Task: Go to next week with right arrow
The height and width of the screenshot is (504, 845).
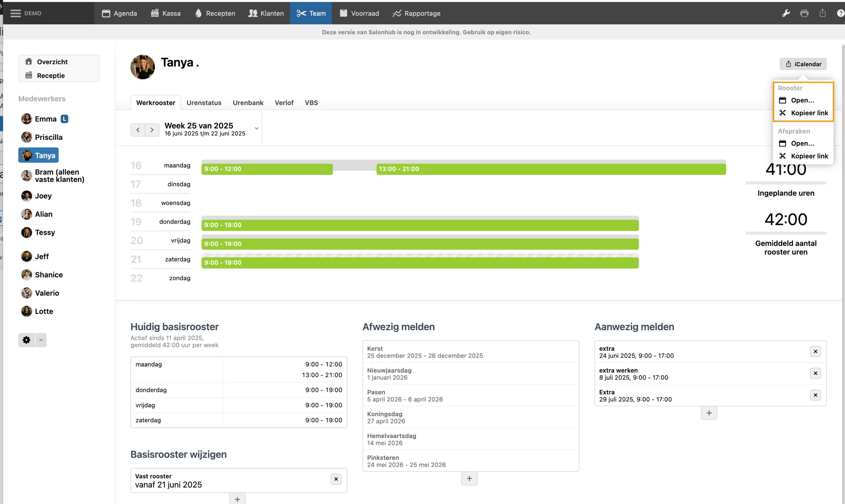Action: (152, 130)
